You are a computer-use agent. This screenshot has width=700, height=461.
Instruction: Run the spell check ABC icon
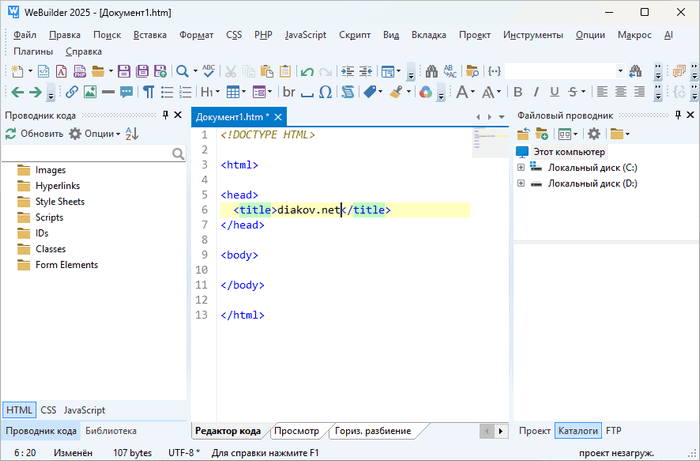tap(209, 71)
